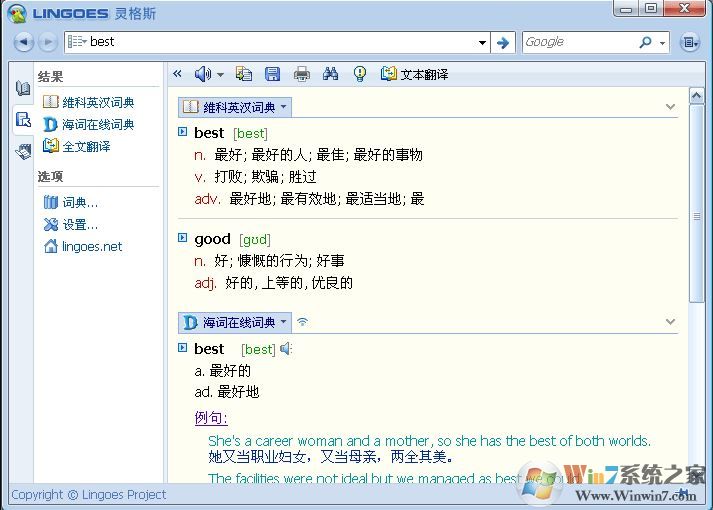
Task: Toggle expand box beside 海词 'best' entry
Action: (182, 348)
